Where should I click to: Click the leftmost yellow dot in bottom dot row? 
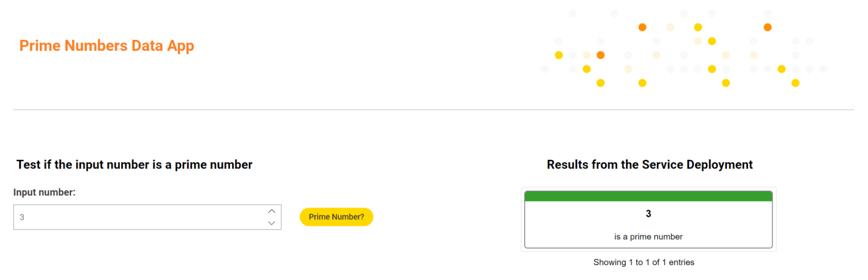(601, 83)
